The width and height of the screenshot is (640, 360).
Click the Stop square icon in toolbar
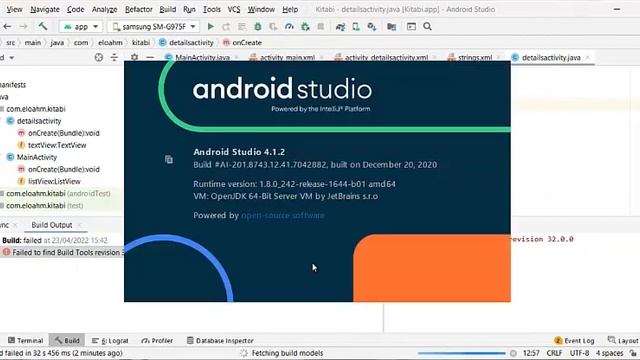point(321,27)
